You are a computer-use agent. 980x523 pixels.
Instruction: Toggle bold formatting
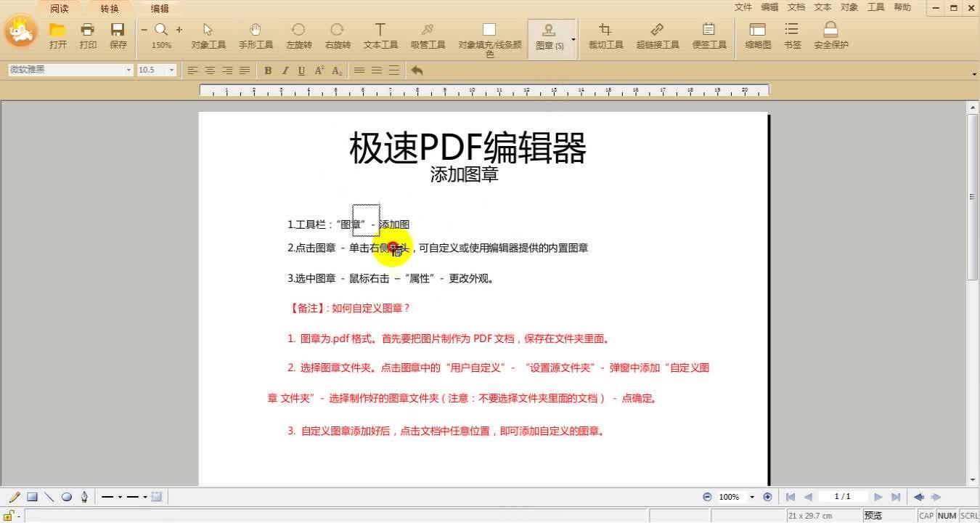click(268, 70)
